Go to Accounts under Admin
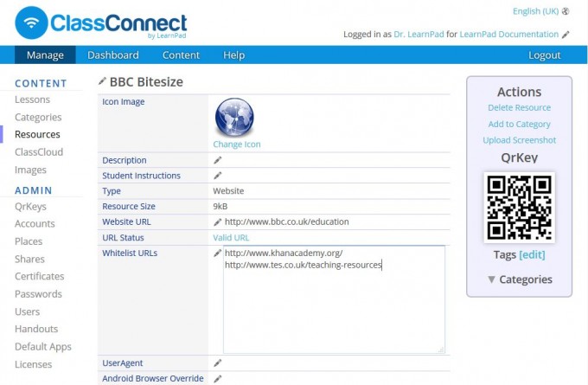The width and height of the screenshot is (588, 385). pyautogui.click(x=35, y=223)
